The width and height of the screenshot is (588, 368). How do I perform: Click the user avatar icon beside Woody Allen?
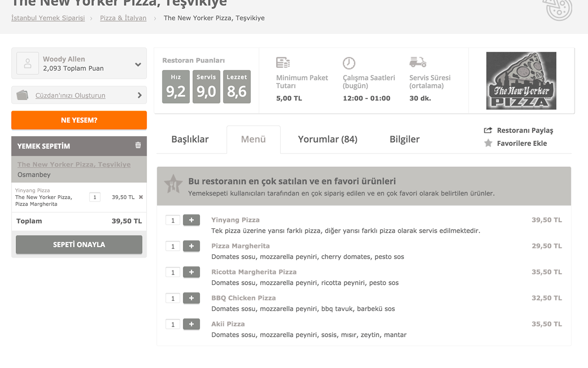(28, 63)
